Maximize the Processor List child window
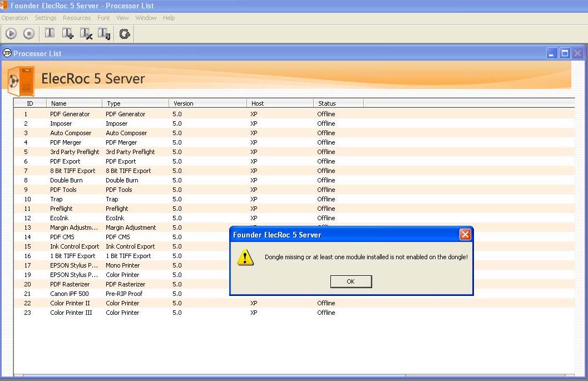The height and width of the screenshot is (381, 588). tap(565, 53)
